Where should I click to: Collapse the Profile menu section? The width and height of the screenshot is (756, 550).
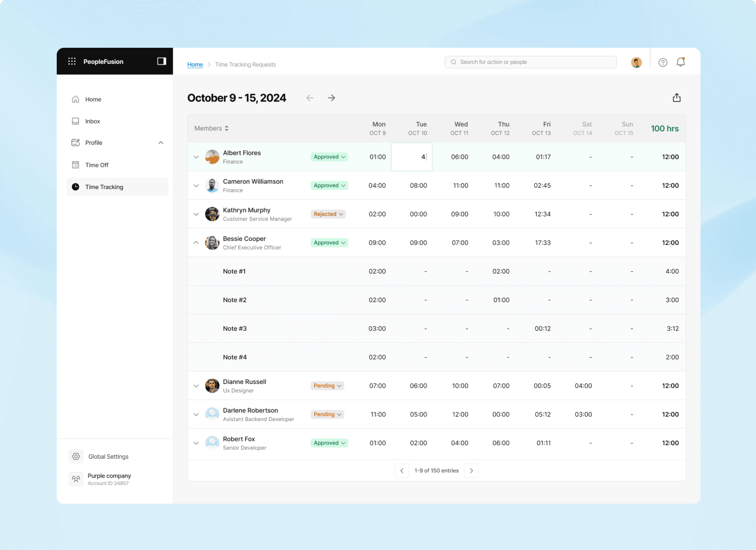tap(161, 143)
